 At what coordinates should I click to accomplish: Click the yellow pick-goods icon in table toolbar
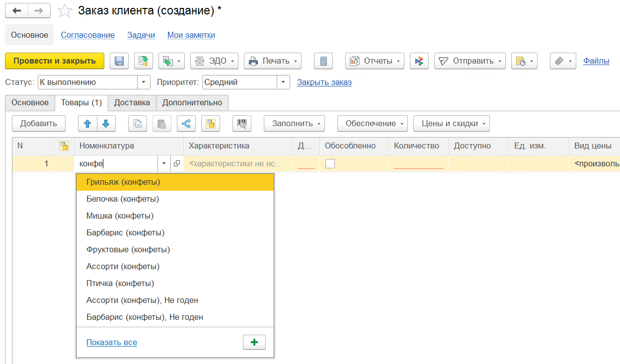(x=211, y=124)
